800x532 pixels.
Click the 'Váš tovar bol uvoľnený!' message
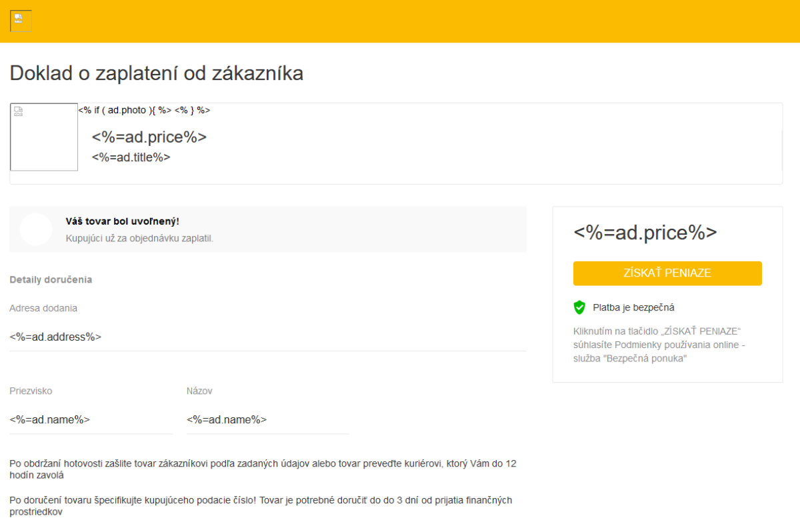tap(123, 221)
